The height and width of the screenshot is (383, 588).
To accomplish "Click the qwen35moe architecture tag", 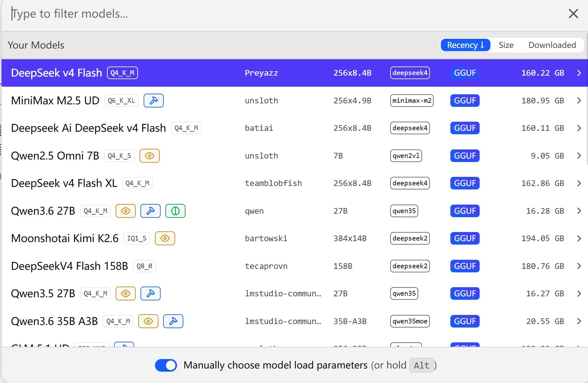I will [x=410, y=321].
